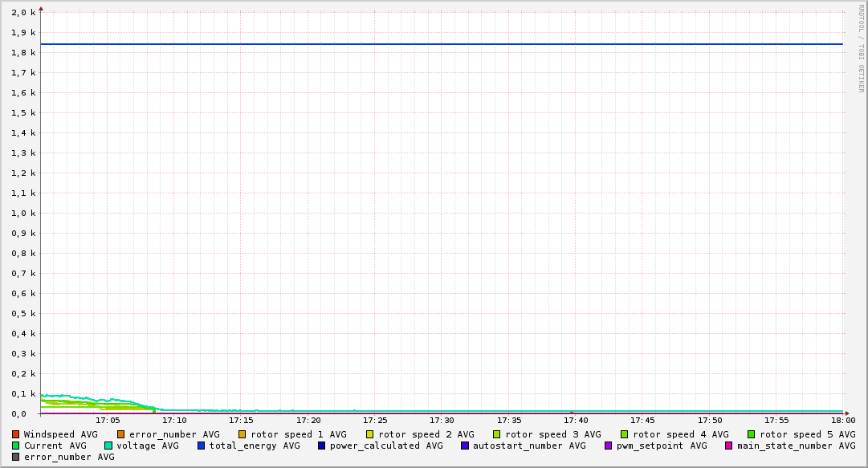Viewport: 868px width, 468px height.
Task: Click the grey error_number AVG swatch
Action: [x=16, y=457]
